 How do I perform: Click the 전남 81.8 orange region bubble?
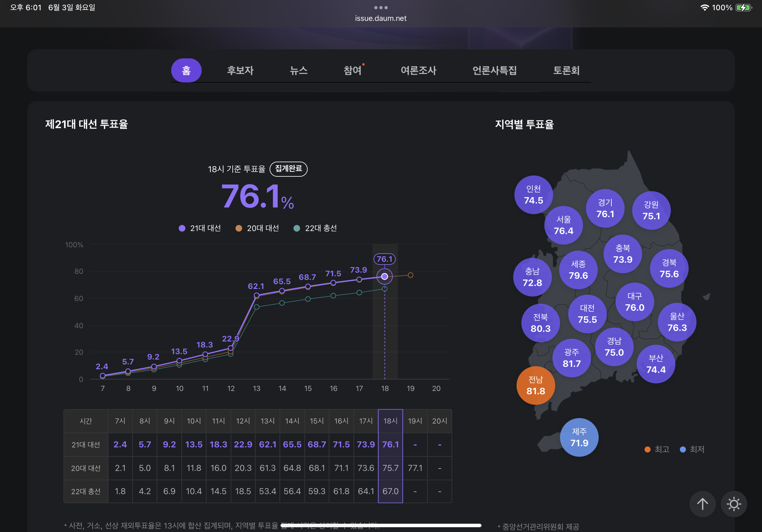tap(536, 385)
